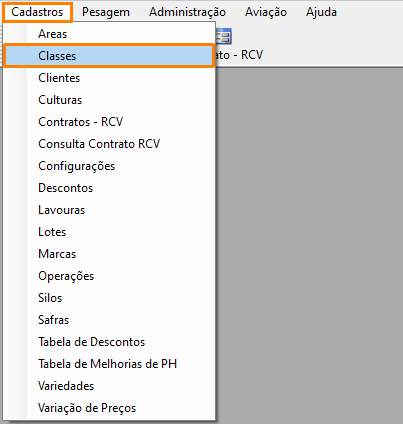The image size is (403, 424).
Task: Open the Lavouras entry
Action: 109,210
